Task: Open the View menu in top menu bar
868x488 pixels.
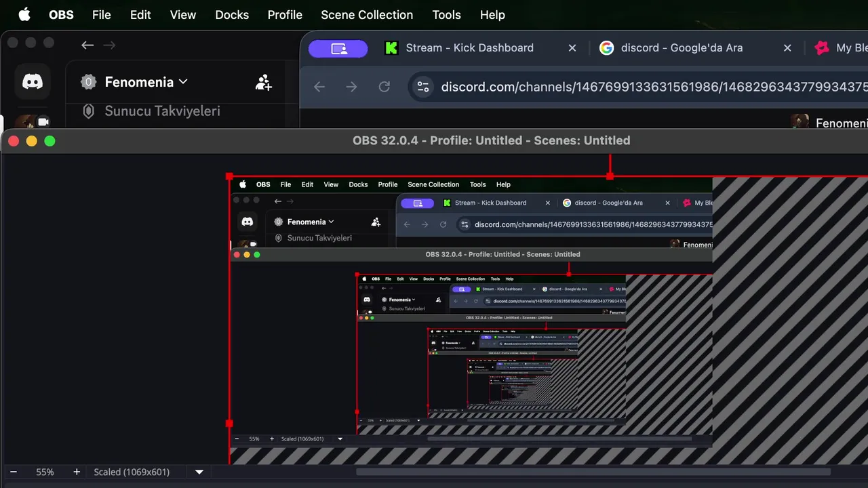Action: 183,15
